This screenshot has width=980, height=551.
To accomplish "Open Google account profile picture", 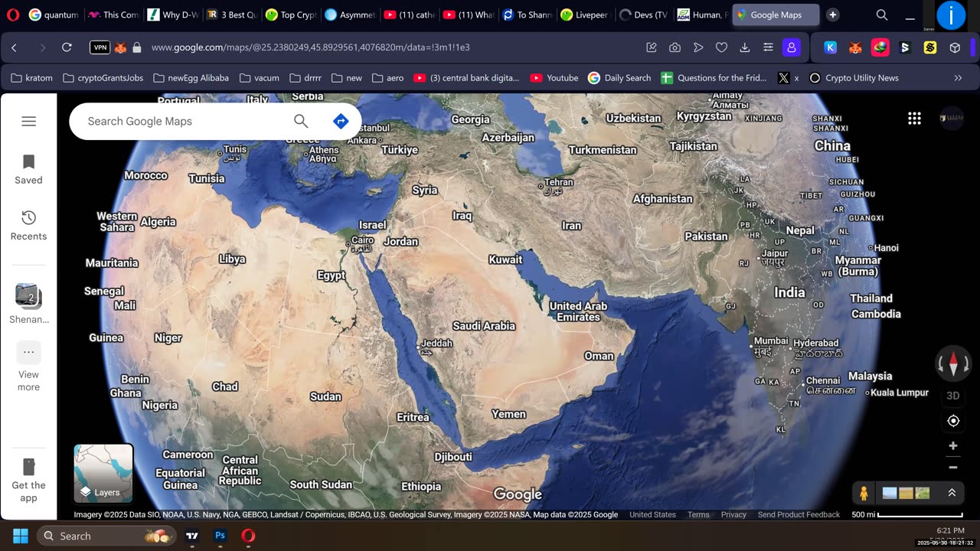I will (x=952, y=118).
